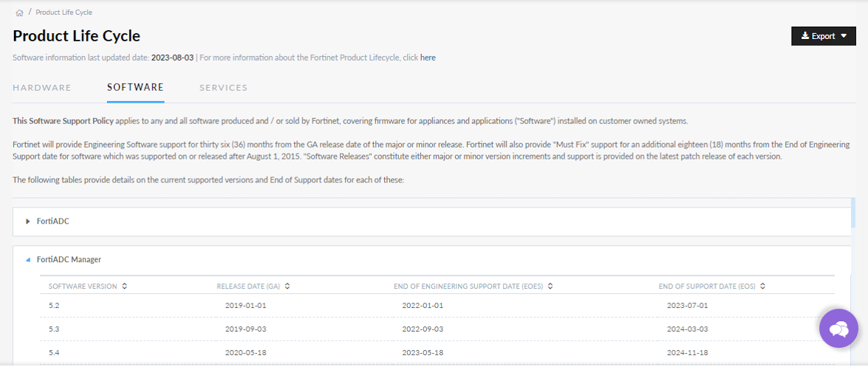Click the FortiADC Manager section title
868x367 pixels.
click(69, 259)
